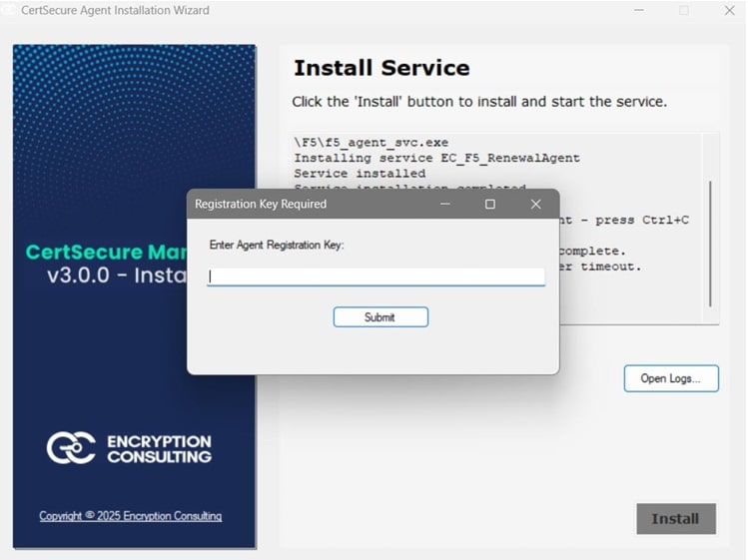Click the Agent Registration Key input field
This screenshot has height=560, width=748.
[375, 277]
